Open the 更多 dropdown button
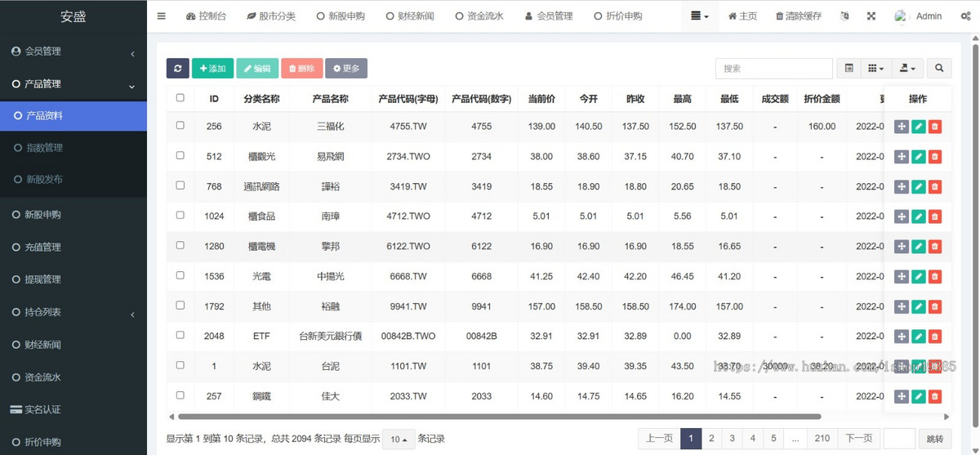Viewport: 980px width, 455px height. point(346,69)
